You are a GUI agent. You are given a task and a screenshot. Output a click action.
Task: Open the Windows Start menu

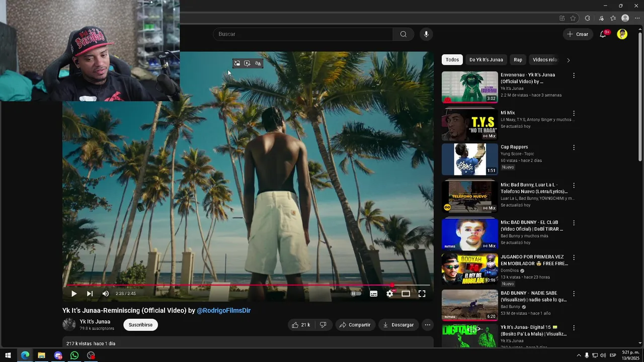pos(8,355)
